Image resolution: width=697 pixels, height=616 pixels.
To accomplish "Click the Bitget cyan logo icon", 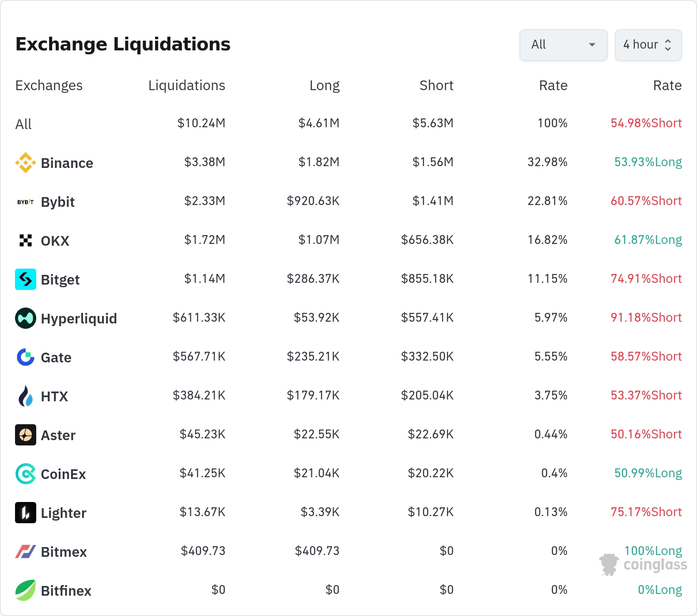I will 26,279.
